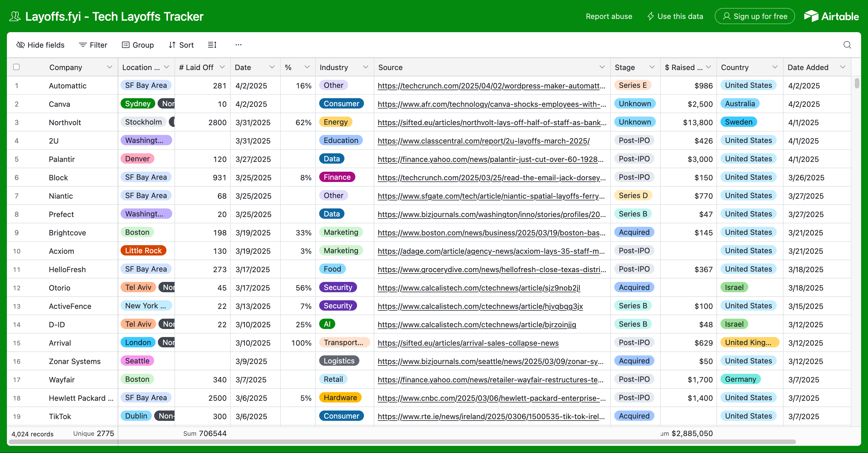Click the $13,800 raised cell
This screenshot has height=453, width=868.
(688, 122)
